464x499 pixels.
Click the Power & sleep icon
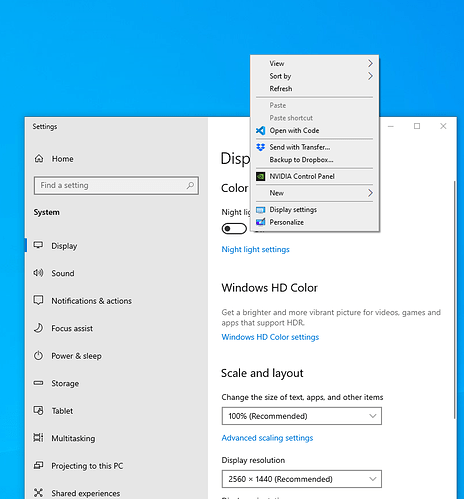(38, 356)
